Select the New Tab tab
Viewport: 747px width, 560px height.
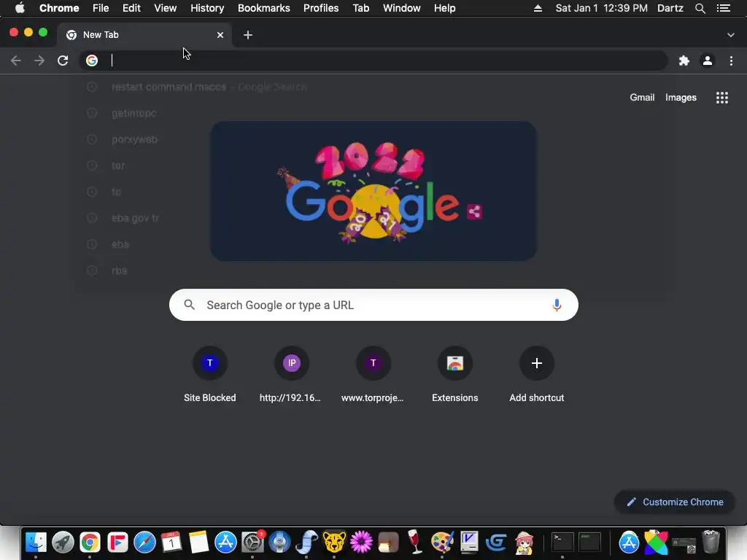(x=144, y=35)
